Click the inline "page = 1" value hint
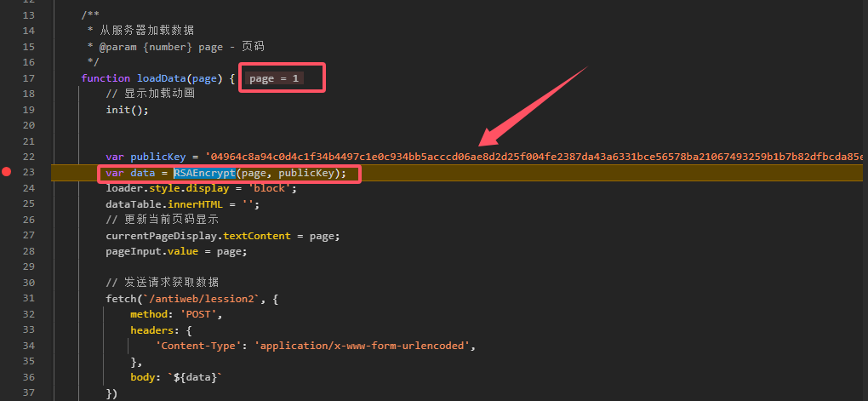 274,78
